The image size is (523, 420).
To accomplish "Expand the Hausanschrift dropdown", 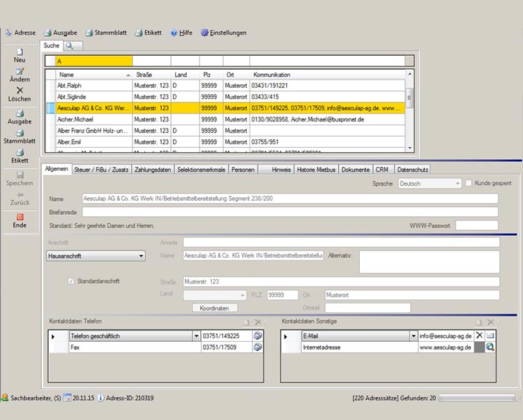I will [141, 256].
